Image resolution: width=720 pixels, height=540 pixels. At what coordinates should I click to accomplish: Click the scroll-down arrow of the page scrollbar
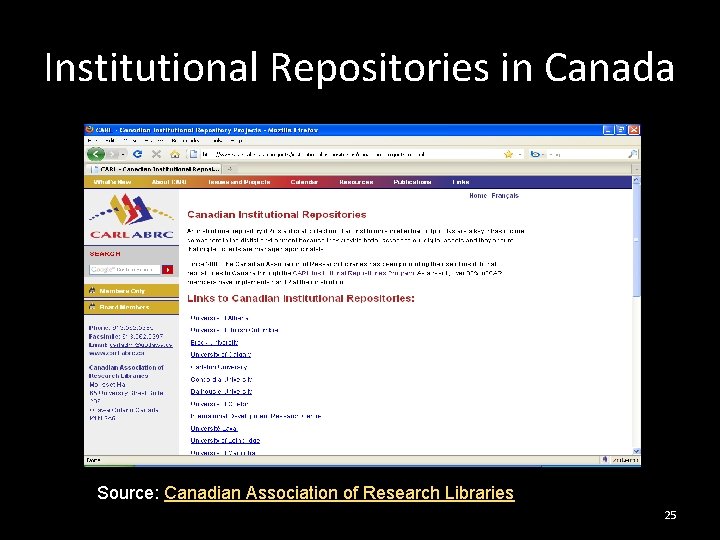click(636, 451)
